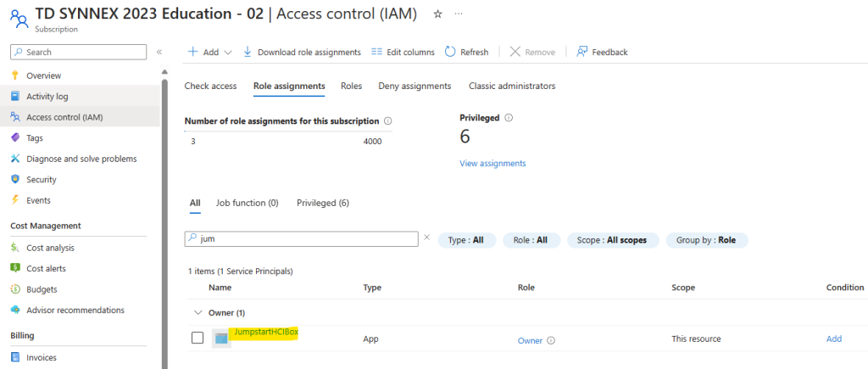Open the ellipsis more options menu
This screenshot has width=868, height=369.
coord(459,14)
